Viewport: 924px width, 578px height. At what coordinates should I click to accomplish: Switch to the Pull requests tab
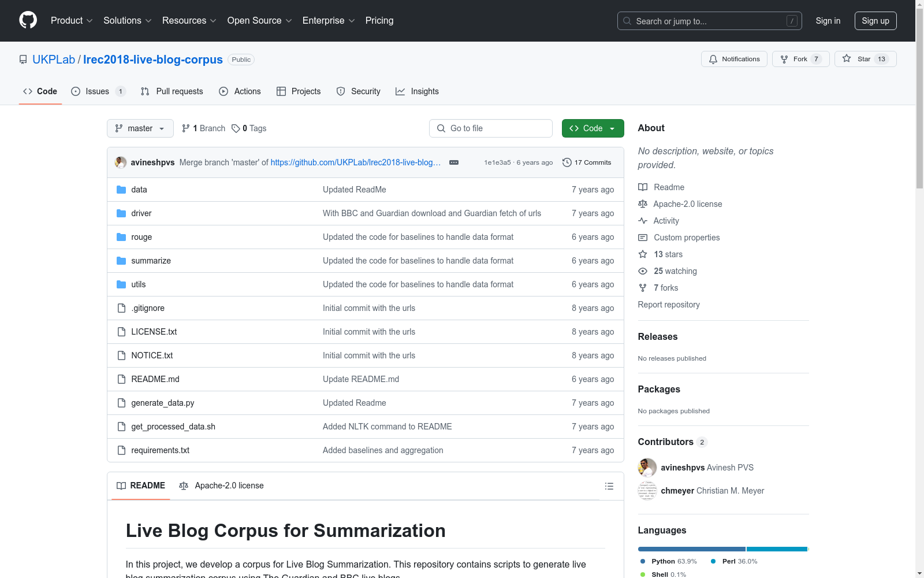(x=172, y=91)
